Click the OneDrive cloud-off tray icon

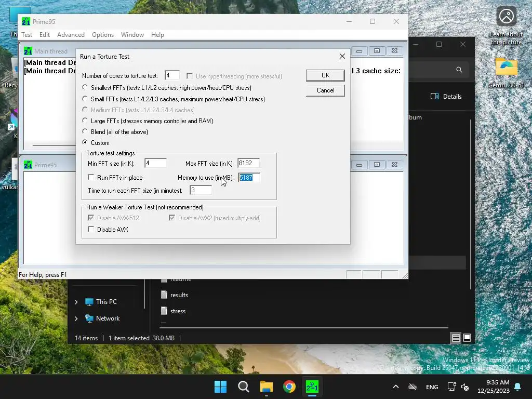click(x=412, y=387)
